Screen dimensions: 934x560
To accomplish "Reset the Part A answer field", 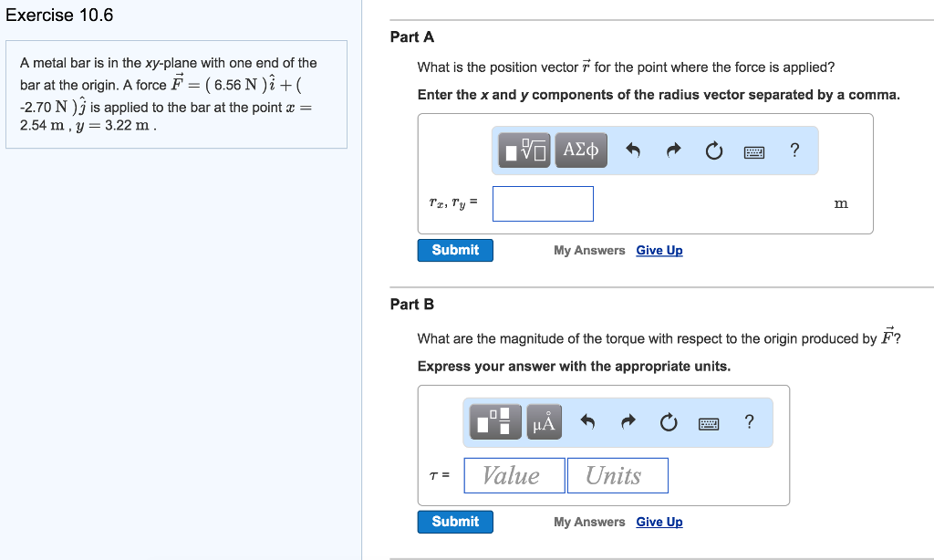I will 712,150.
